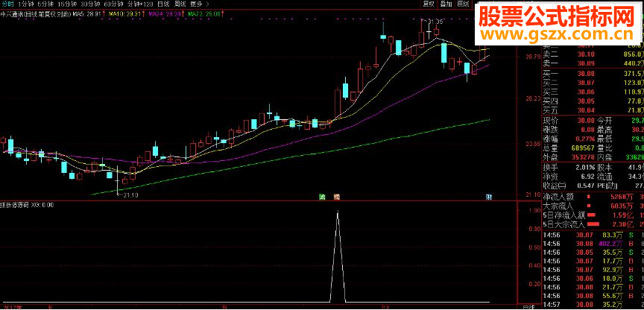The width and height of the screenshot is (644, 310).
Task: Click the 21.10 low price label on chart
Action: (x=130, y=195)
